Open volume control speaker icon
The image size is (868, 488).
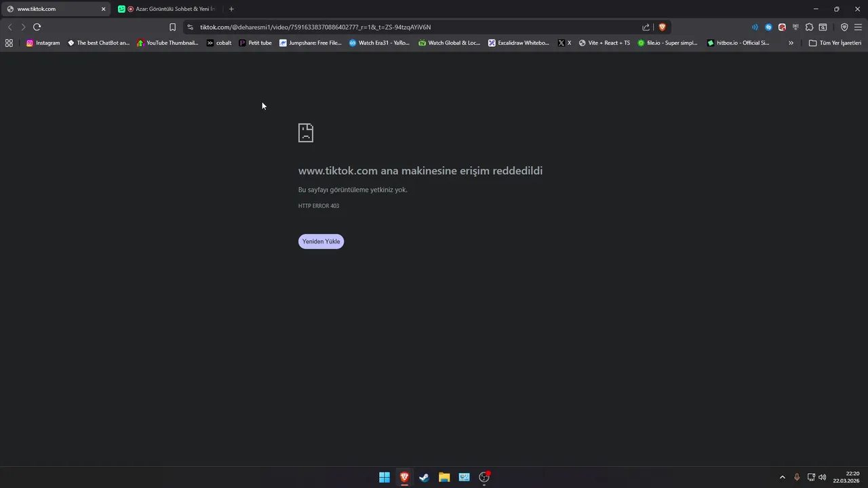coord(823,477)
